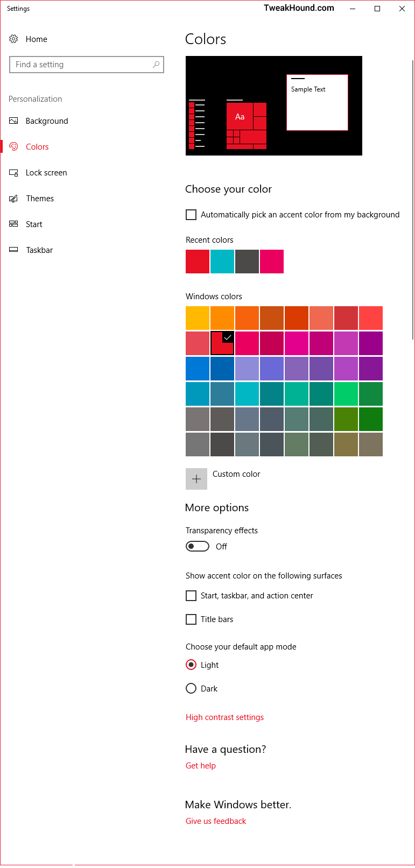The height and width of the screenshot is (868, 415).
Task: Choose the yellow gold Windows color
Action: [198, 318]
